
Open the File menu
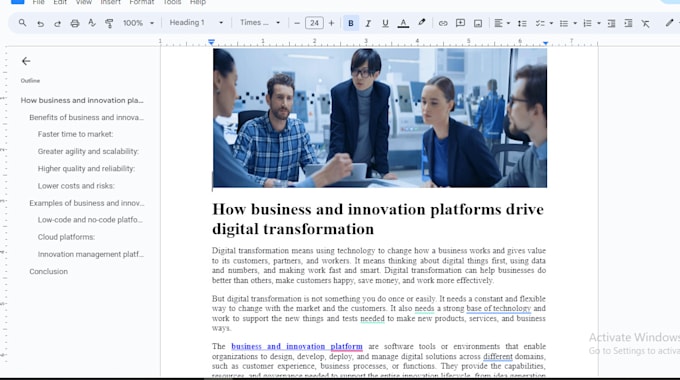(39, 2)
